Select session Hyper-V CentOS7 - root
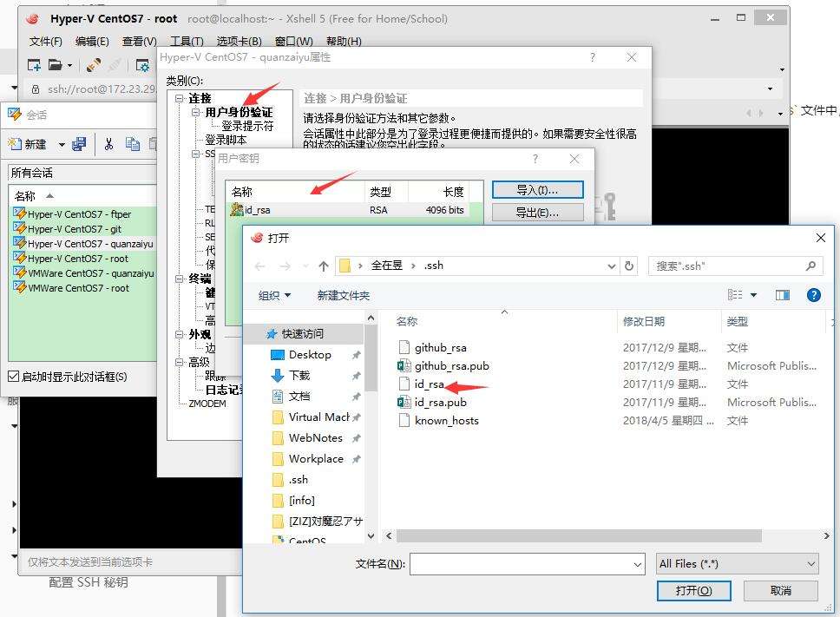The width and height of the screenshot is (840, 617). click(x=78, y=259)
